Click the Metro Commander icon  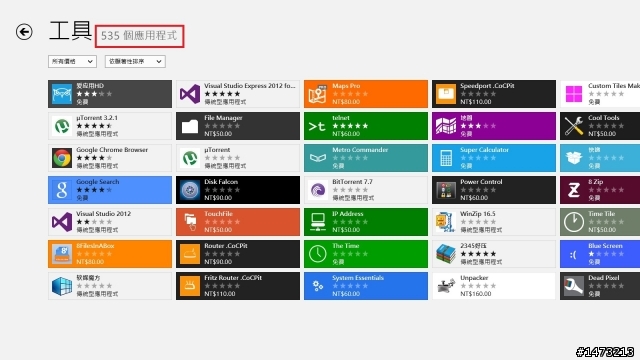click(318, 158)
